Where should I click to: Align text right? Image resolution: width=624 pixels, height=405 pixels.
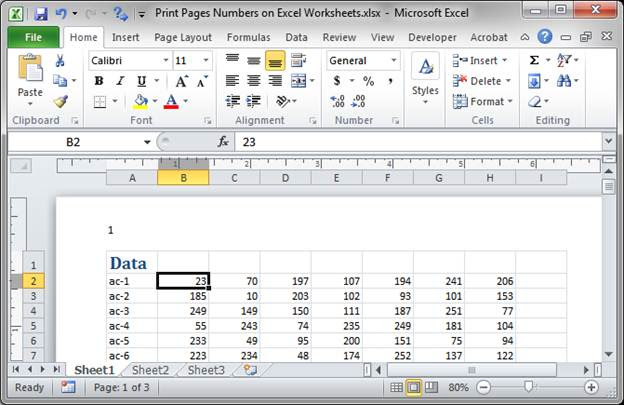click(x=275, y=81)
